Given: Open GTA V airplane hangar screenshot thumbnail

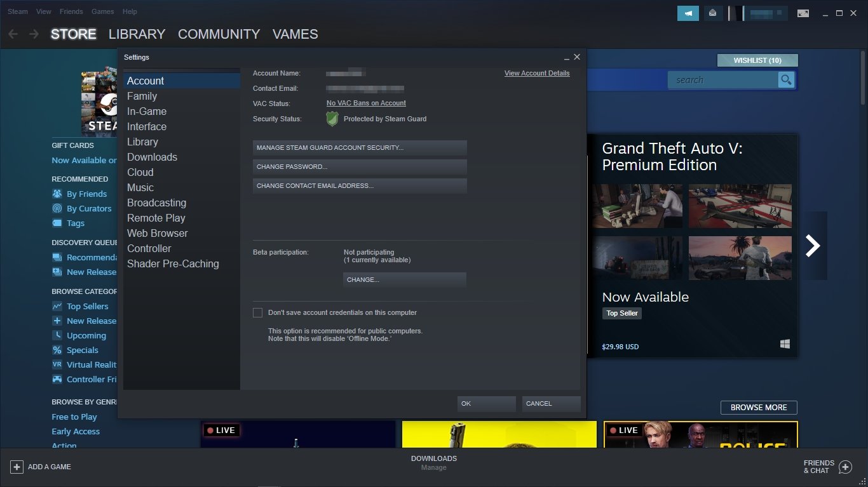Looking at the screenshot, I should pyautogui.click(x=740, y=206).
